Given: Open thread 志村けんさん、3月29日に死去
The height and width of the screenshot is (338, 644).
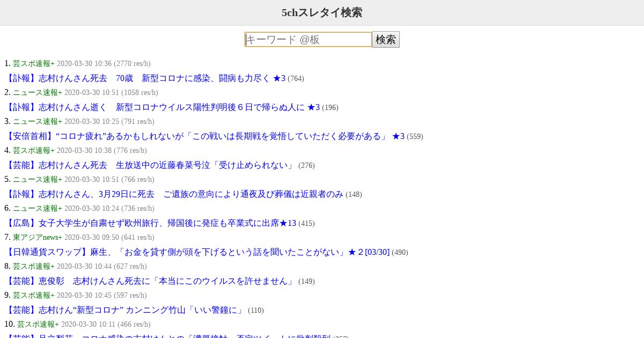Looking at the screenshot, I should tap(174, 194).
